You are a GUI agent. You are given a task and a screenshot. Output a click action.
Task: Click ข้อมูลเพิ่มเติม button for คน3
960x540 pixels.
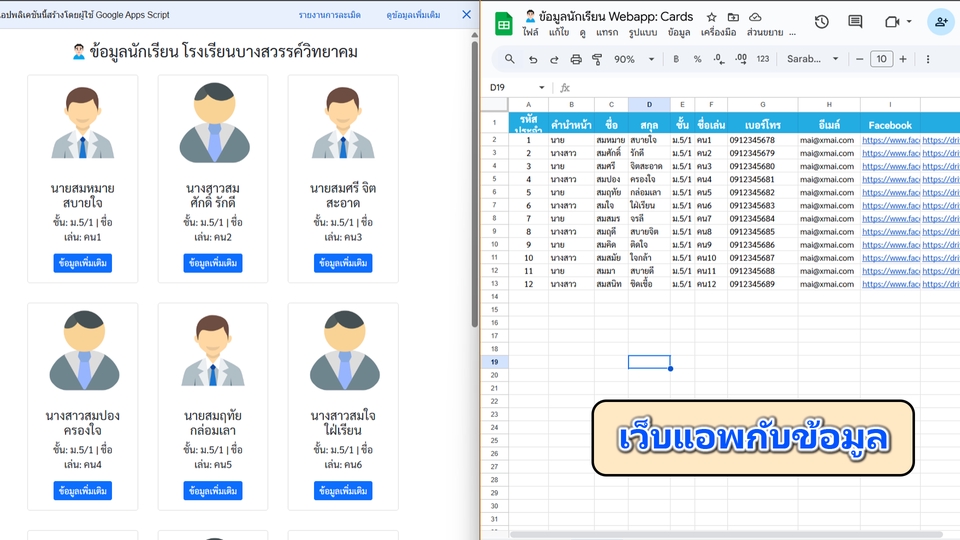(343, 263)
